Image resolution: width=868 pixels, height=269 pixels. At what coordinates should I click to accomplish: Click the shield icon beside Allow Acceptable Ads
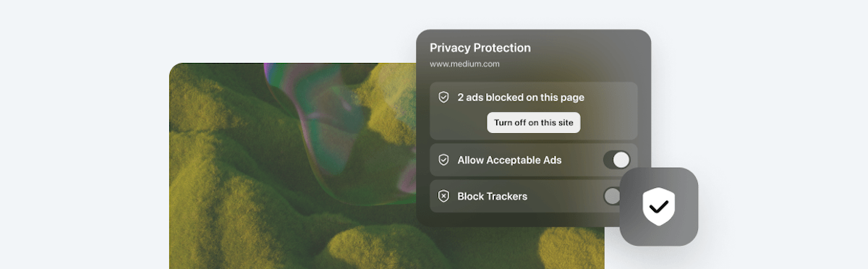tap(444, 160)
